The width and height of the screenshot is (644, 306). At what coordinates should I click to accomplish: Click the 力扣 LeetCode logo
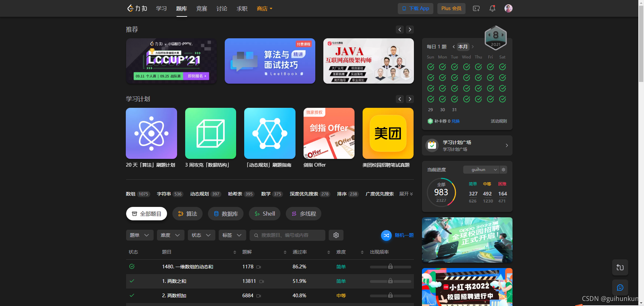click(x=137, y=8)
